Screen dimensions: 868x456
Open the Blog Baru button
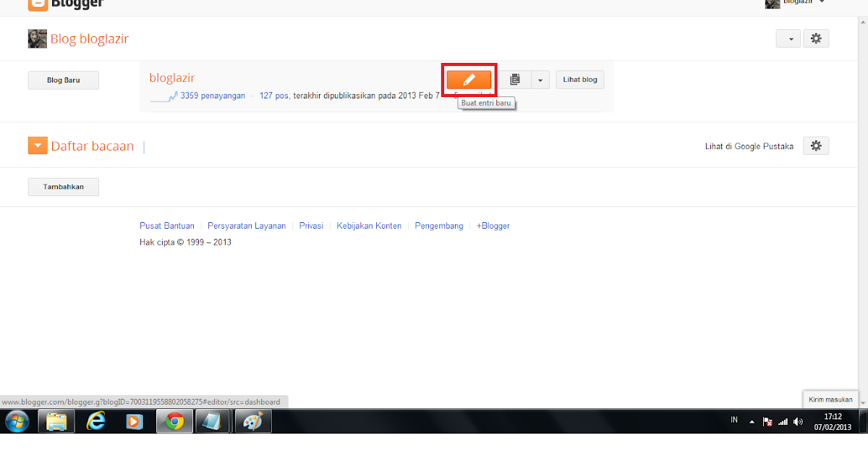64,80
